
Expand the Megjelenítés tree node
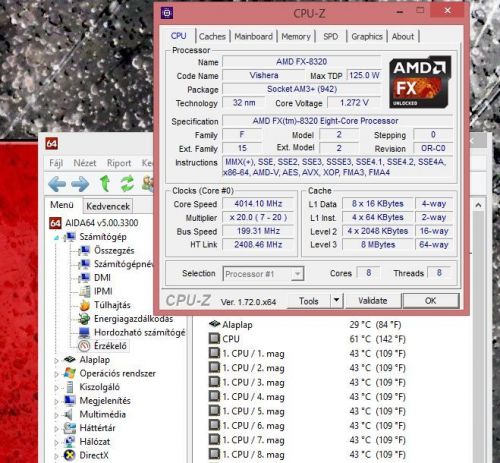(x=56, y=401)
